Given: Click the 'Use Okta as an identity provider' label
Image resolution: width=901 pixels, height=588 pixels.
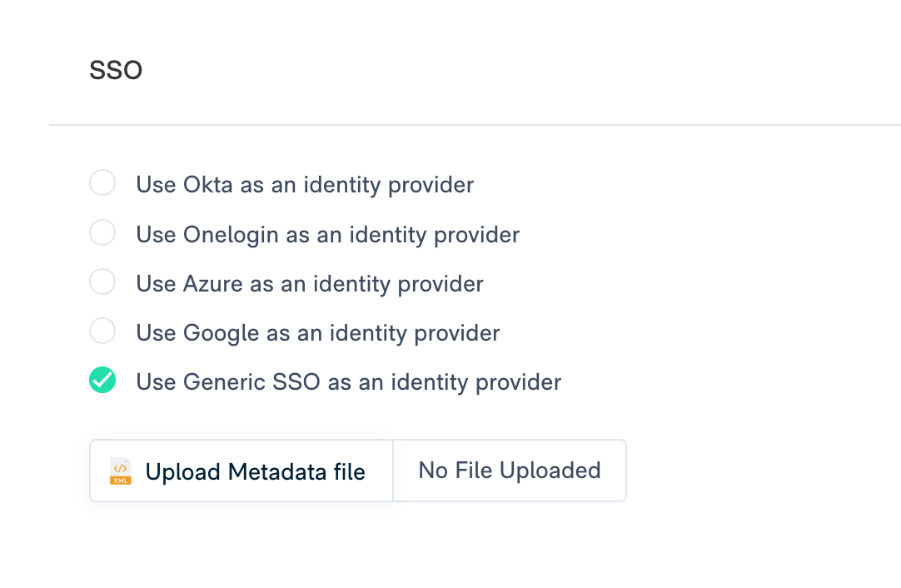Looking at the screenshot, I should 305,184.
